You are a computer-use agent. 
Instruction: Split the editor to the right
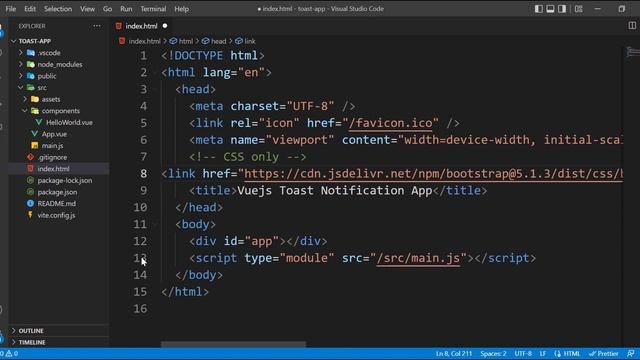coord(632,25)
